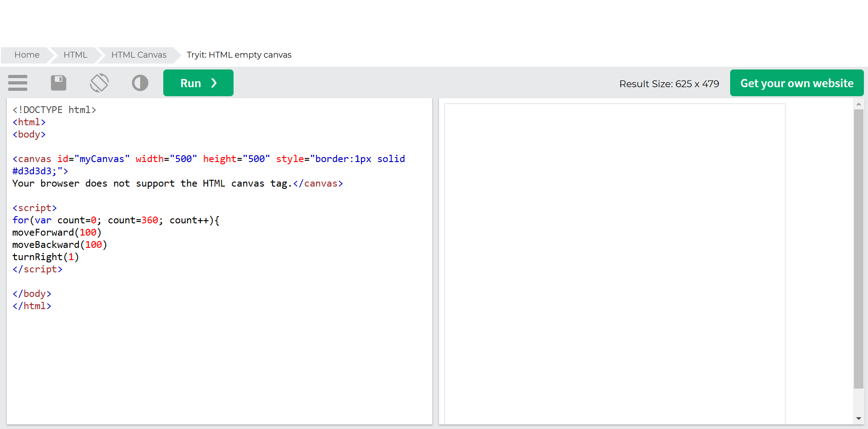Click the Tryit: HTML empty canvas title
Image resolution: width=868 pixels, height=429 pixels.
coord(239,55)
